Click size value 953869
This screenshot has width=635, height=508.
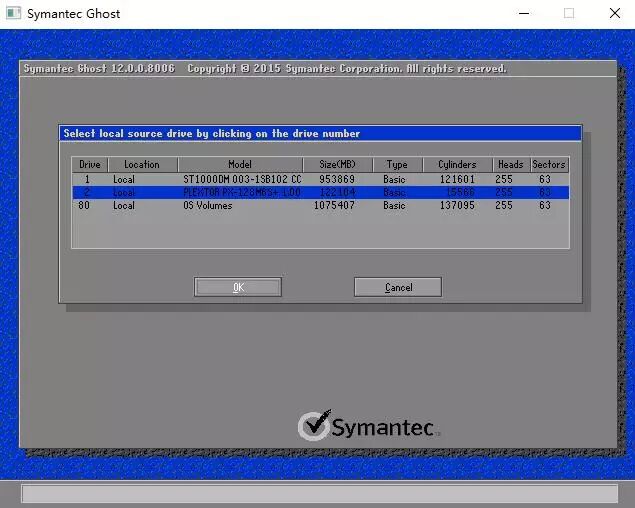[337, 179]
